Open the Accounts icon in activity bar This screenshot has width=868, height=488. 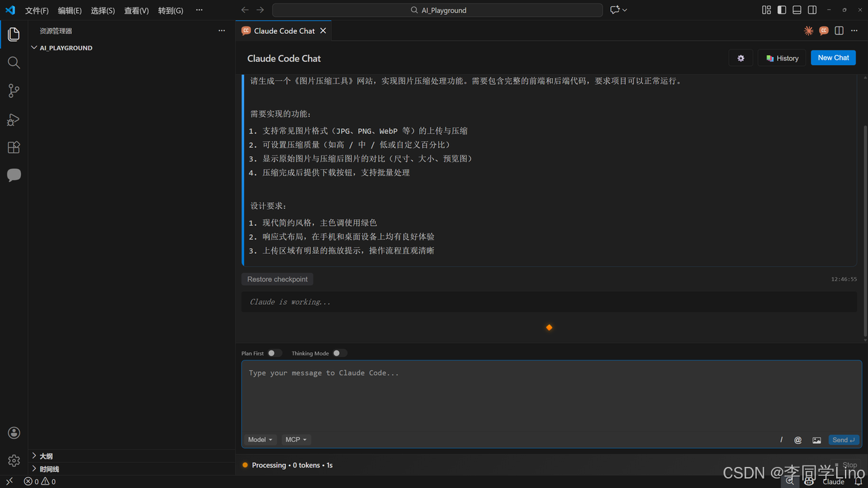pyautogui.click(x=14, y=432)
